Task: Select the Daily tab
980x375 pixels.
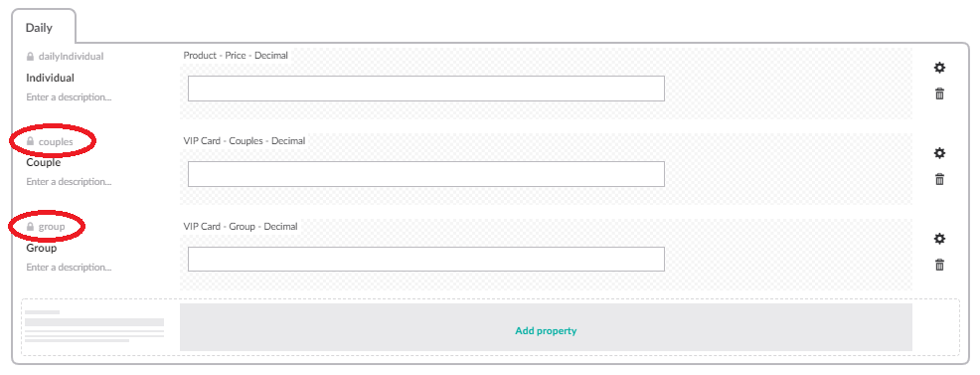Action: tap(40, 28)
